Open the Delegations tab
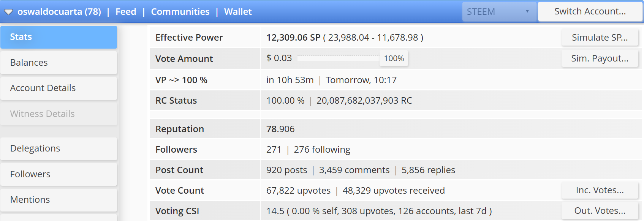The image size is (644, 221). (x=59, y=148)
